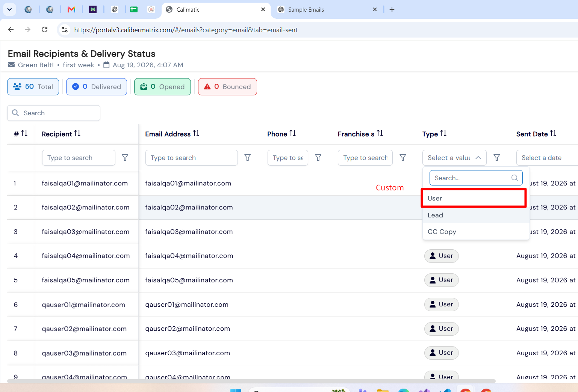Reload the current page
Viewport: 578px width, 392px height.
[x=44, y=30]
